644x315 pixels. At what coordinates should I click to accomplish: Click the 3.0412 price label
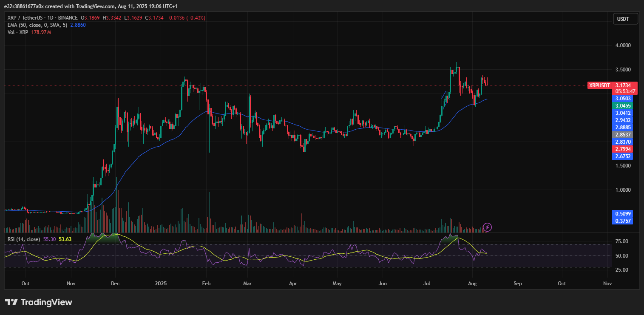pyautogui.click(x=623, y=113)
